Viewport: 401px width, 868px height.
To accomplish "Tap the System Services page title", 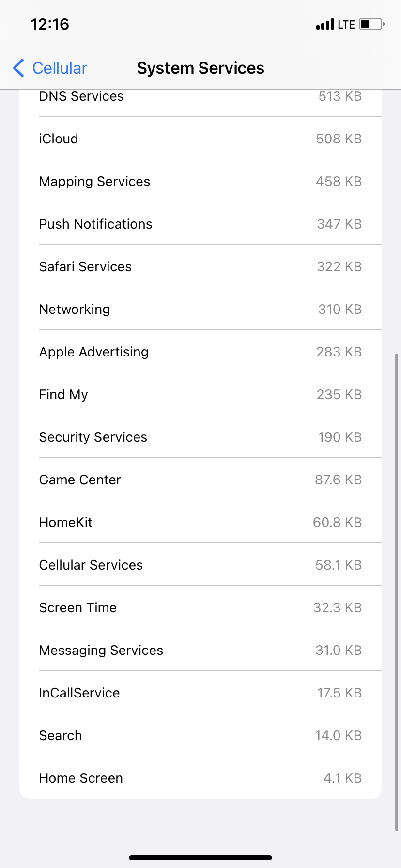I will [200, 68].
